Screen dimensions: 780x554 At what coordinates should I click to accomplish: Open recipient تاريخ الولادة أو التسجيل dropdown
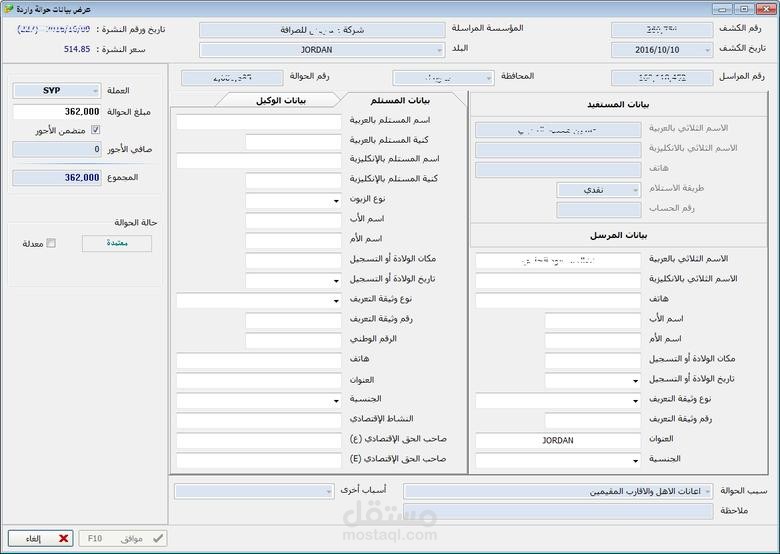click(x=336, y=281)
